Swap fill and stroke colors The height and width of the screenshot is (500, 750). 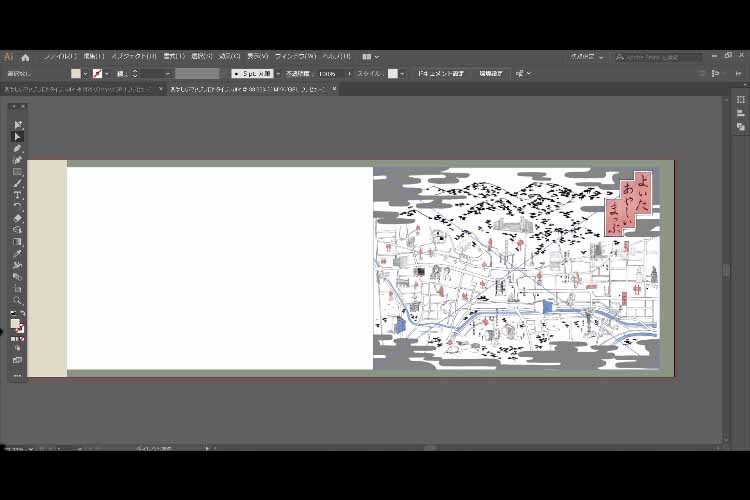(x=23, y=314)
